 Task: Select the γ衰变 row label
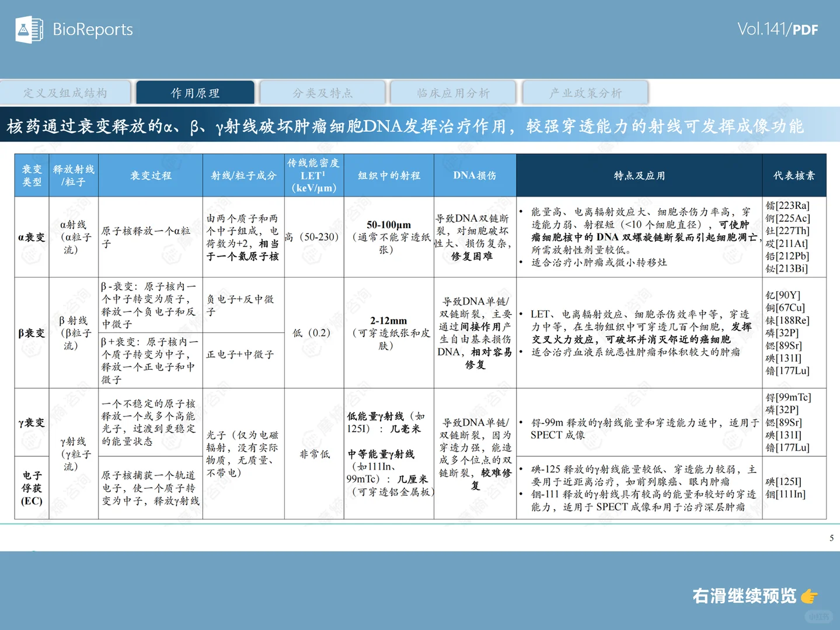pos(31,423)
